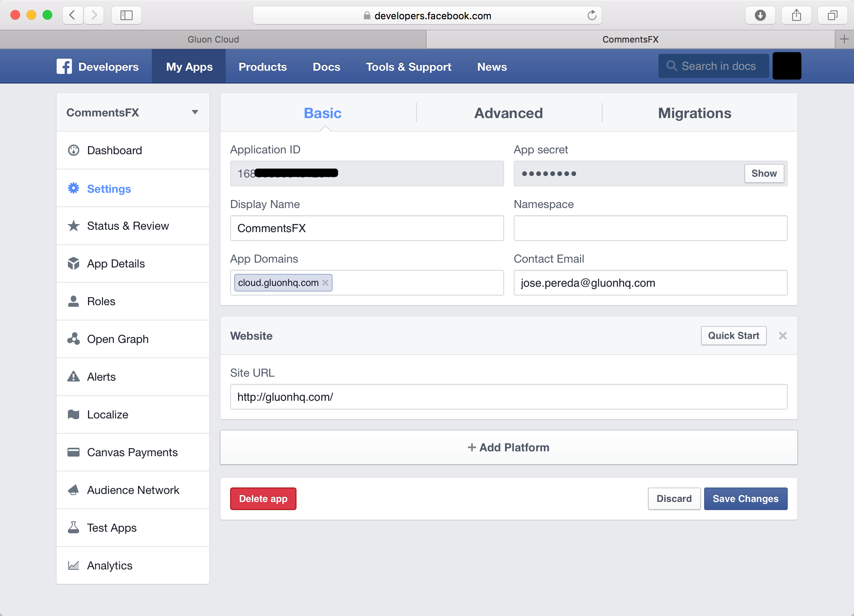
Task: Open the News menu item
Action: pyautogui.click(x=492, y=67)
